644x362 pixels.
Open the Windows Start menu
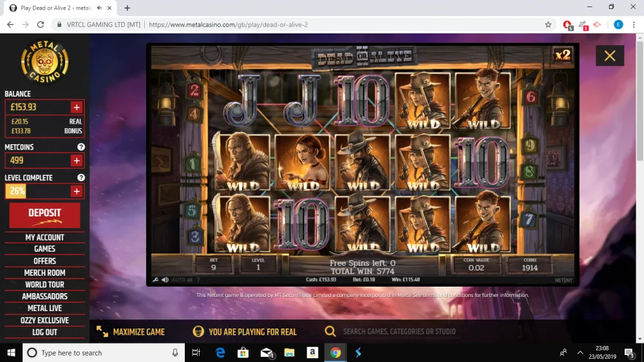(x=11, y=352)
